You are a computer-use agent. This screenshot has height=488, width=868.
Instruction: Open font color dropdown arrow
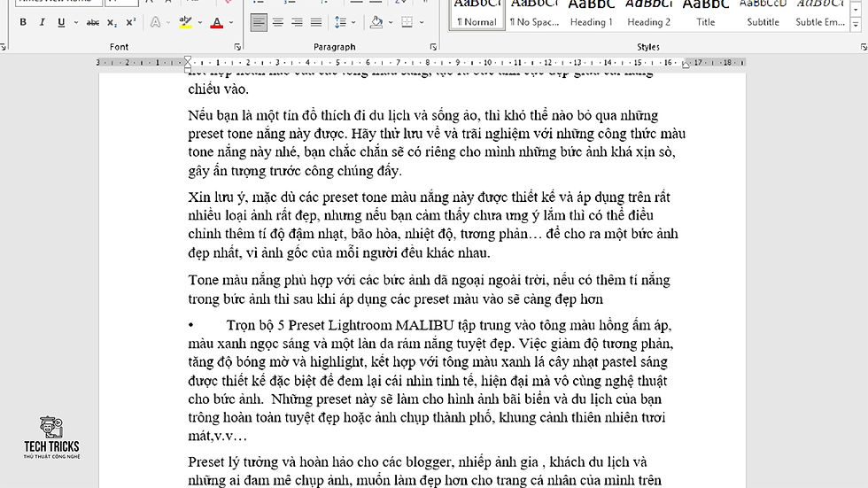[x=231, y=22]
